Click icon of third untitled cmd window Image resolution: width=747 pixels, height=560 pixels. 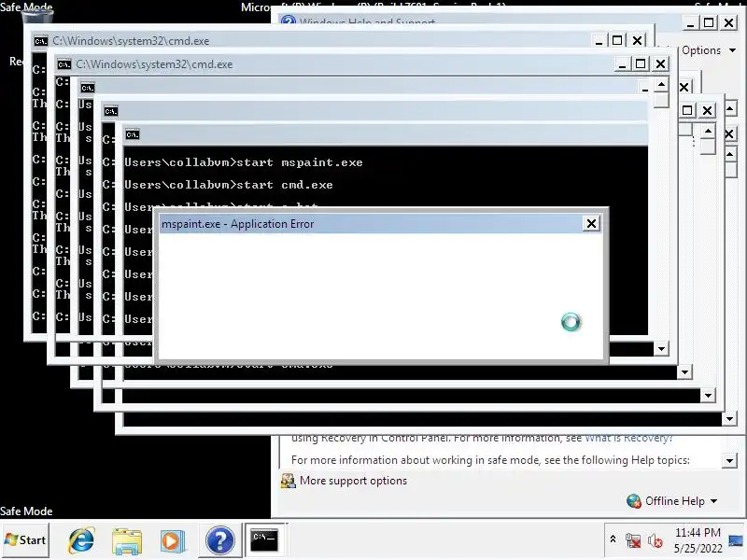click(88, 88)
